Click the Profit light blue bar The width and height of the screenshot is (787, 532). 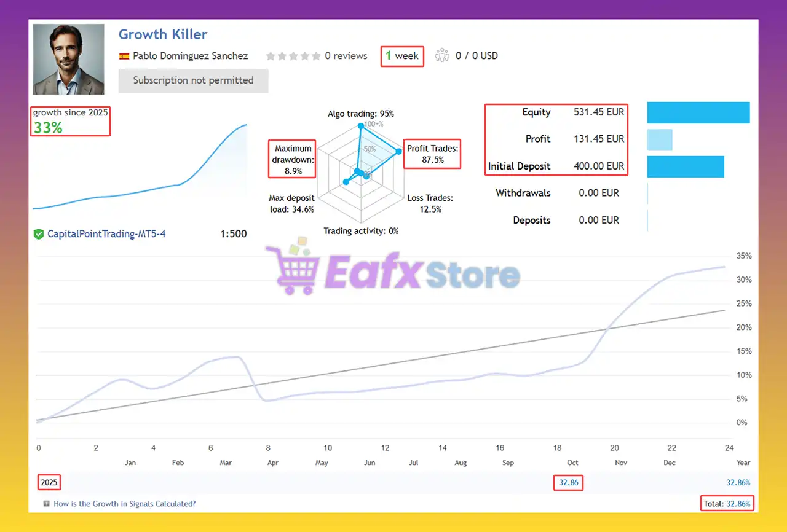tap(660, 139)
